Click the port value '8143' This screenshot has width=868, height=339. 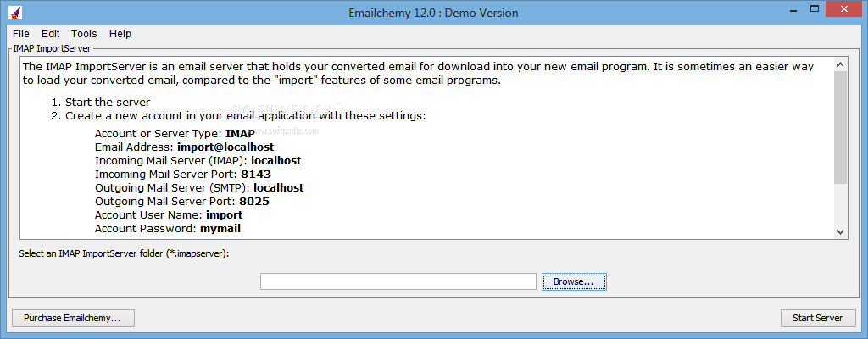point(256,174)
